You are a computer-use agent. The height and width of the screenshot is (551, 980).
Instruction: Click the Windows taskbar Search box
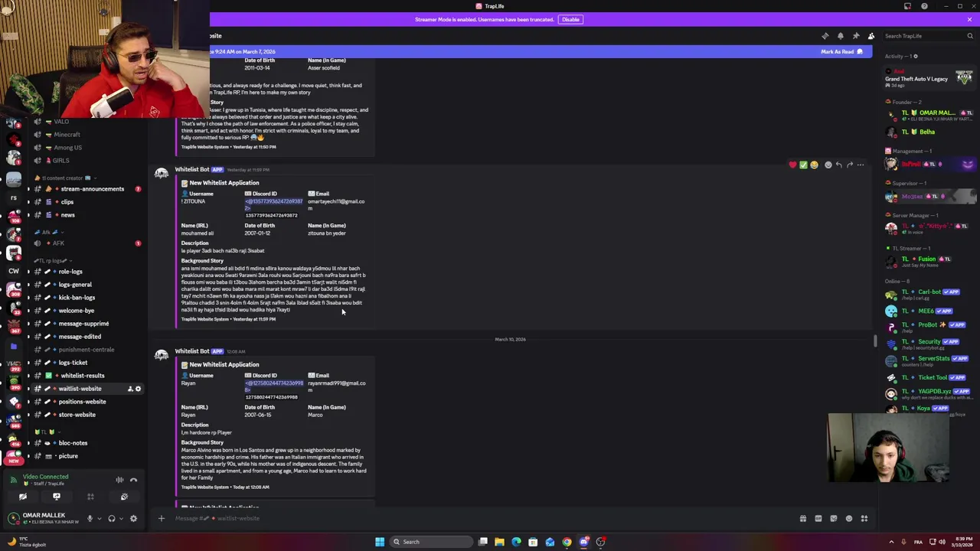click(431, 542)
